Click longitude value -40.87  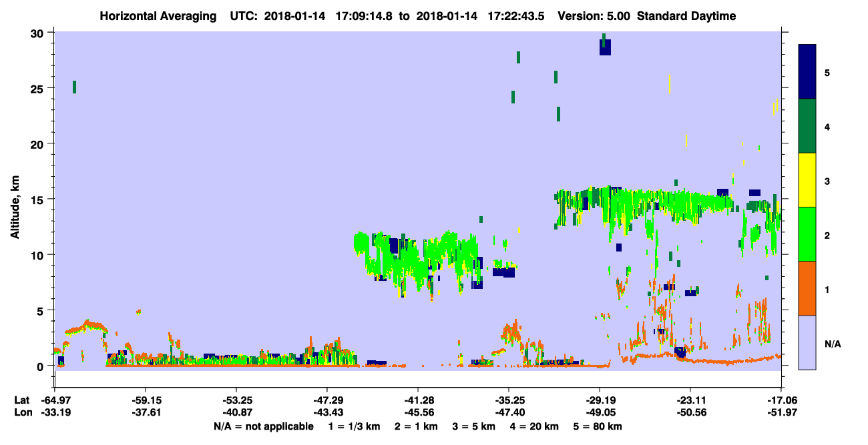click(x=236, y=412)
